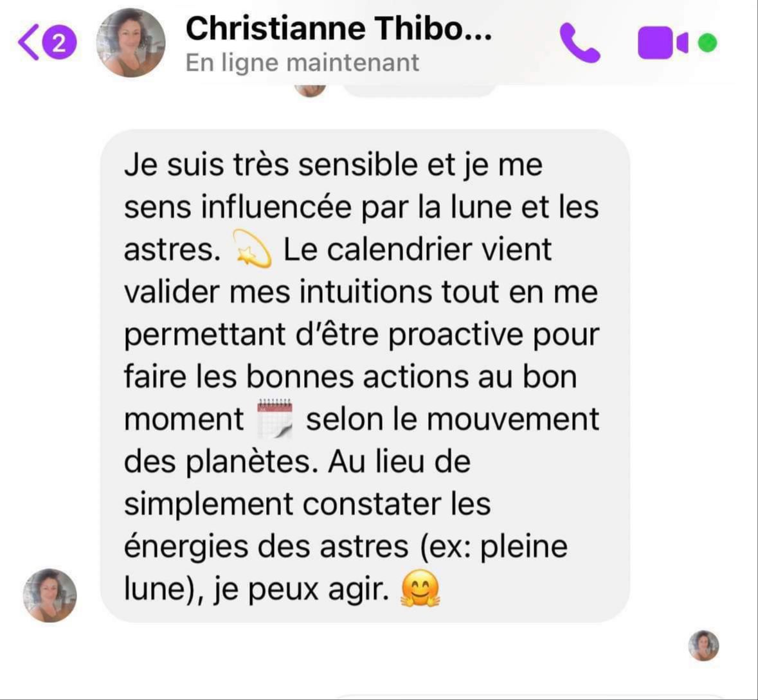Open the Christianne Thibo... contact name

pyautogui.click(x=339, y=28)
